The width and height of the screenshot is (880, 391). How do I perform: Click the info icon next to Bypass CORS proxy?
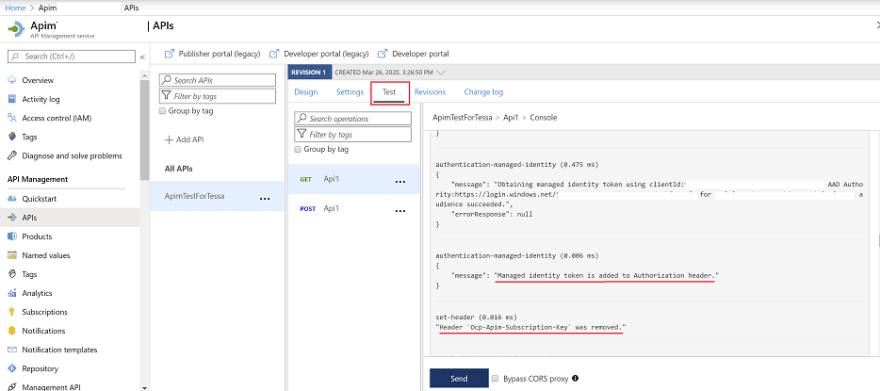pyautogui.click(x=575, y=378)
